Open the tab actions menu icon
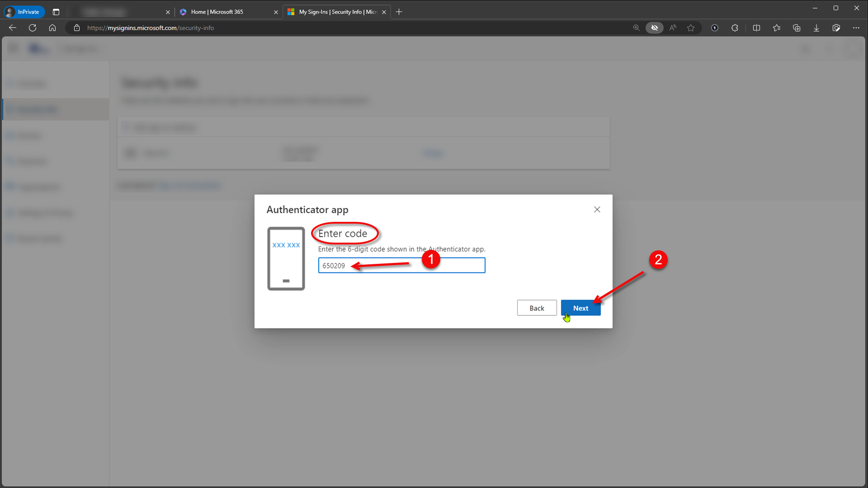The height and width of the screenshot is (488, 868). click(x=56, y=12)
